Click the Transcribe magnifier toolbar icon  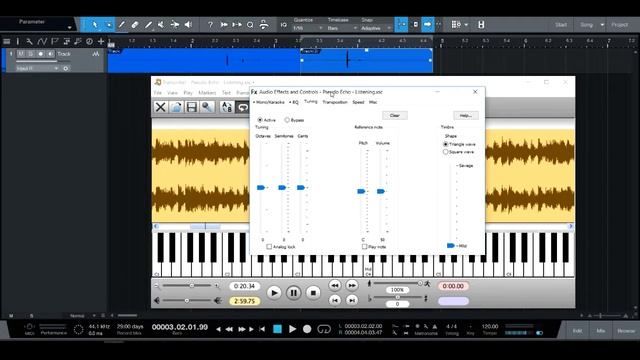[x=207, y=107]
